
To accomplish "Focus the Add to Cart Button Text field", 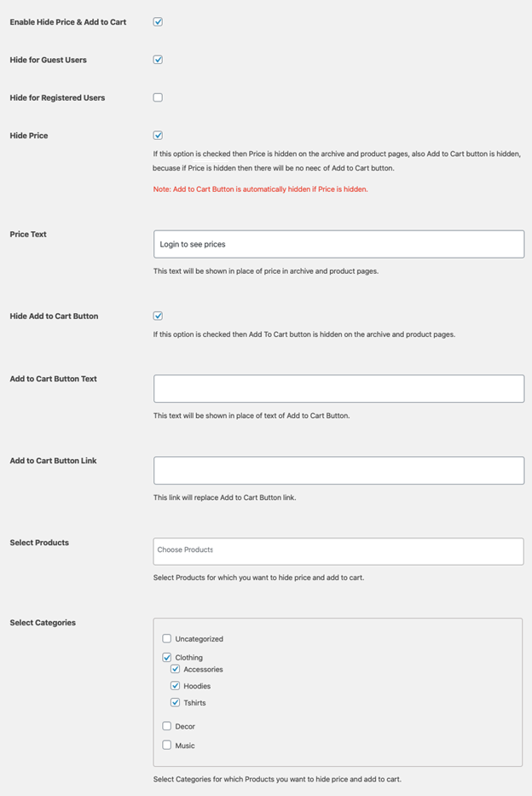I will (338, 388).
